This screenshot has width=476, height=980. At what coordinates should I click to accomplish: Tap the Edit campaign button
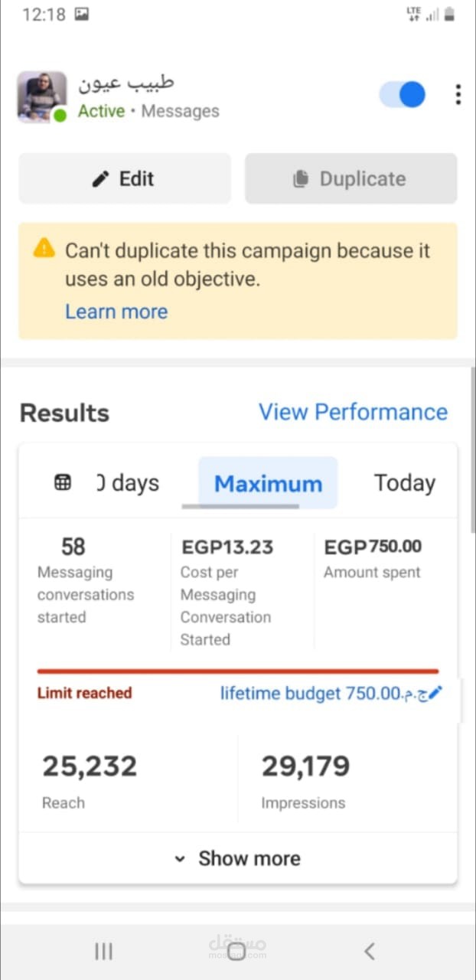pyautogui.click(x=124, y=178)
